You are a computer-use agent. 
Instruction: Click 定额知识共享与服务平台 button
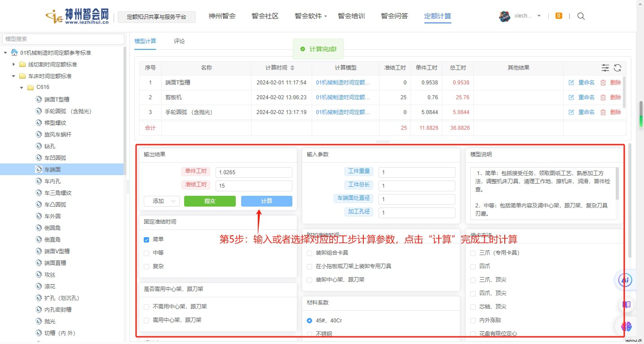(157, 17)
